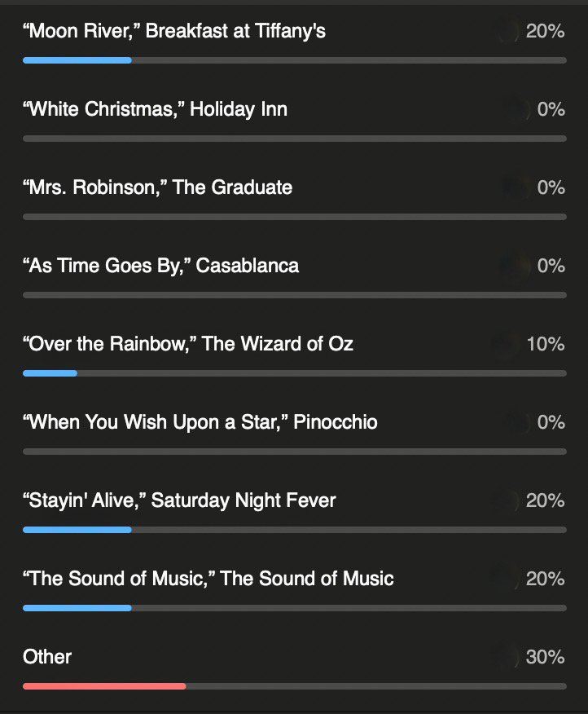Viewport: 588px width, 714px height.
Task: Select "As Time Goes By," Casablanca option
Action: 160,267
